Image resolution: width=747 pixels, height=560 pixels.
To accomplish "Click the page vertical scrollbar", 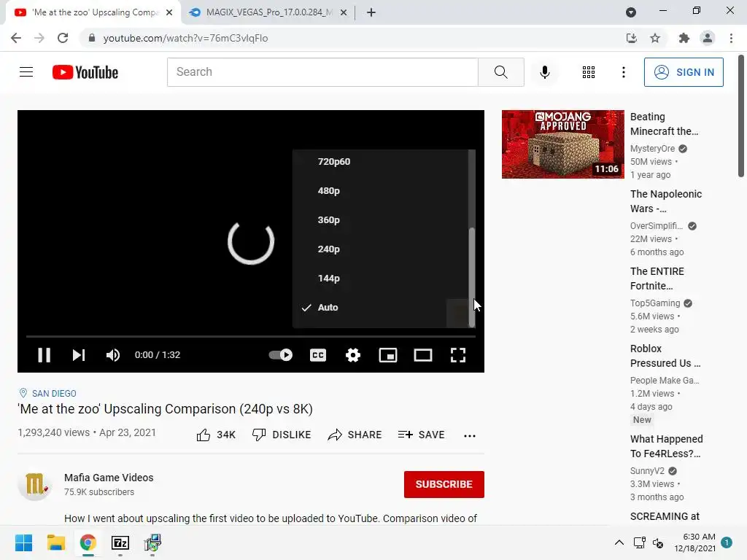I will point(741,116).
